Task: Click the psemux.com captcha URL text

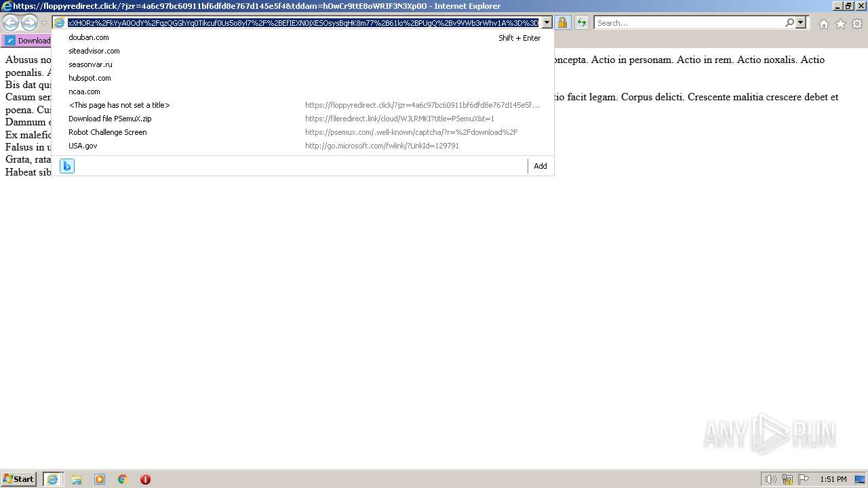Action: pos(412,132)
